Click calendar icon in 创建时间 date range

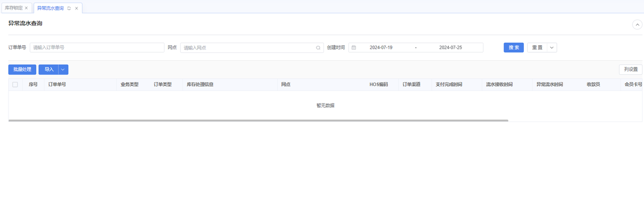pos(354,48)
